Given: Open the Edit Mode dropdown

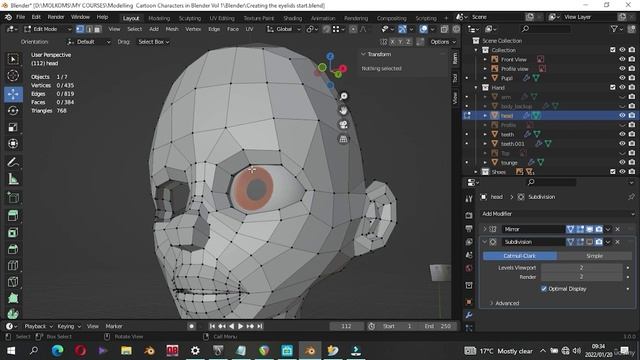Looking at the screenshot, I should (47, 29).
